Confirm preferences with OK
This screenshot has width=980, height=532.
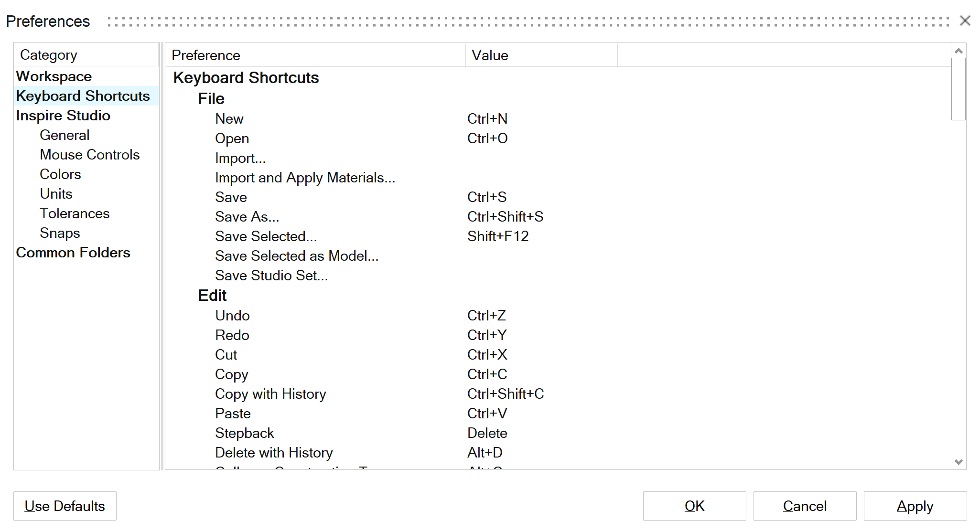[694, 506]
